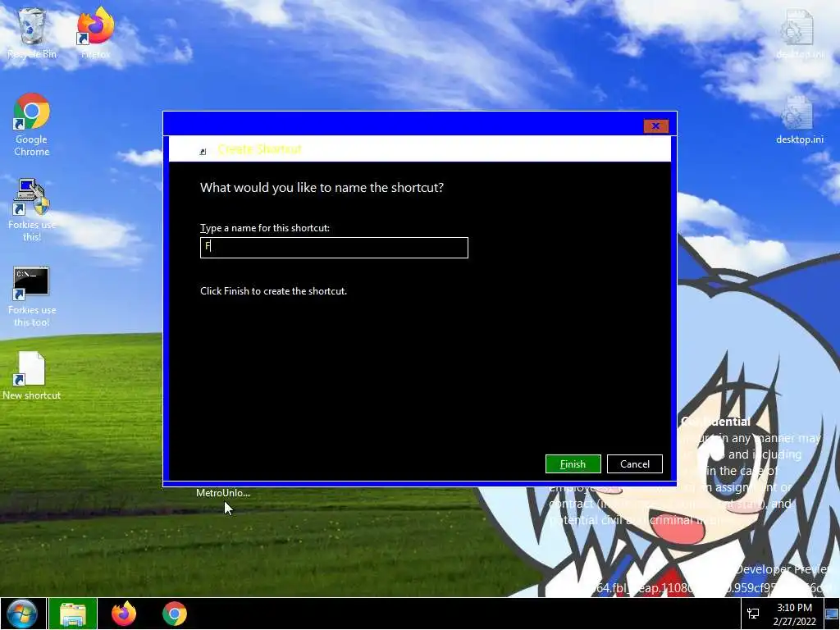Select the Google Chrome desktop shortcut

click(32, 125)
